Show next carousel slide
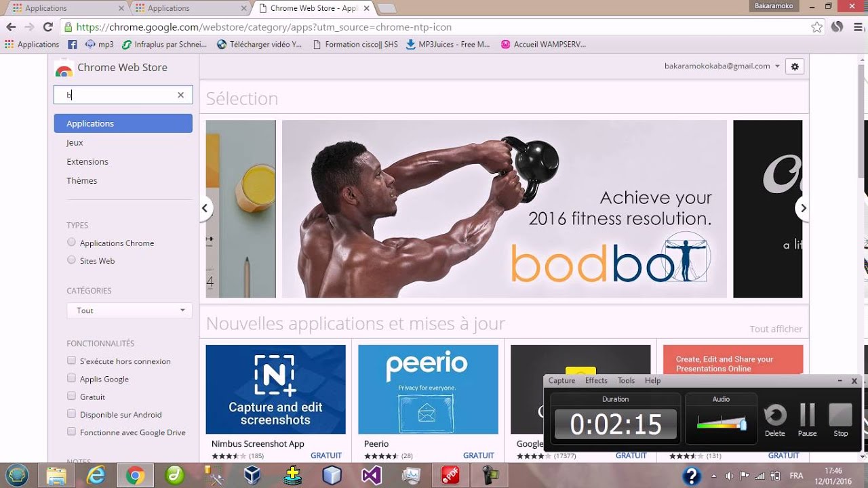Screen dimensions: 868x488 click(802, 208)
